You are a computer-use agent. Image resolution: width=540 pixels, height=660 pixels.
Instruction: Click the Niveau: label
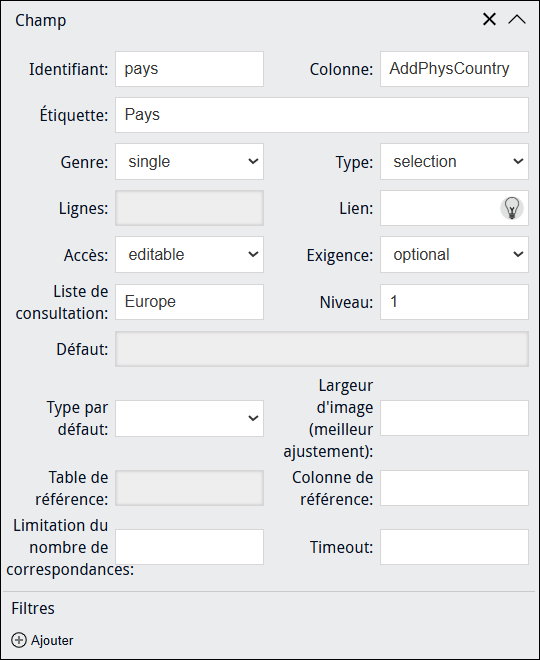[346, 302]
